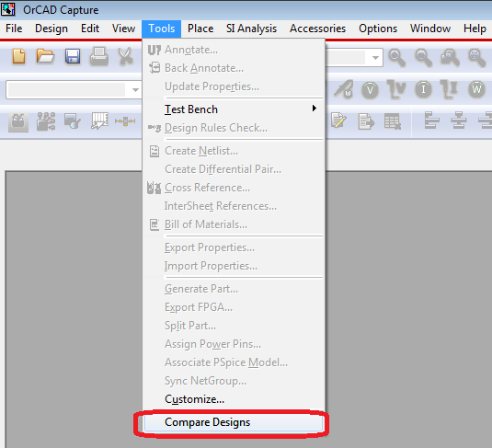
Task: Open the Options menu
Action: pos(378,29)
